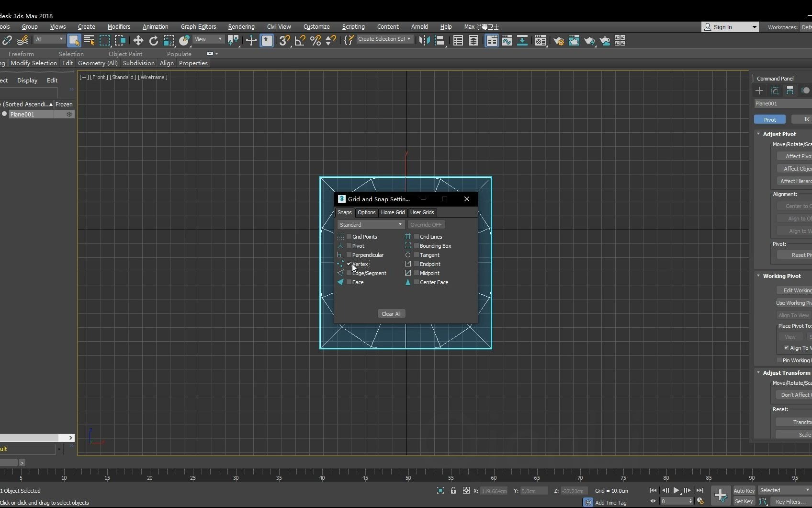Toggle Selection Lock padlock icon
The width and height of the screenshot is (812, 508).
pyautogui.click(x=453, y=490)
